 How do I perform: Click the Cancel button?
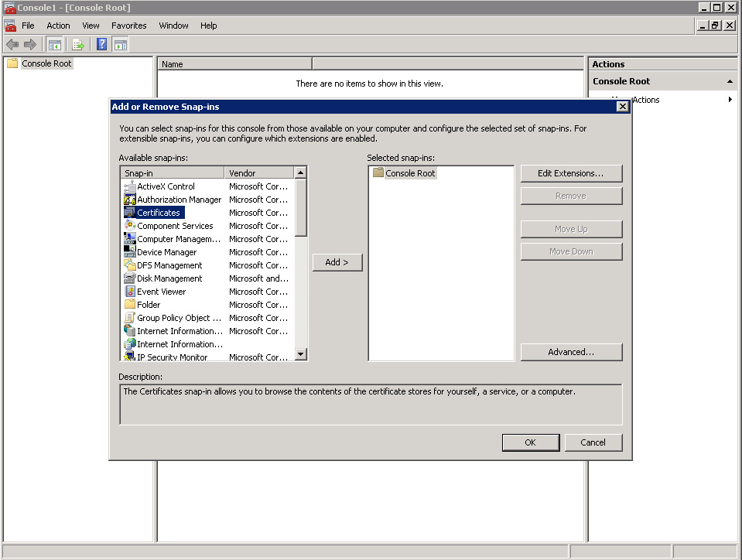(593, 442)
